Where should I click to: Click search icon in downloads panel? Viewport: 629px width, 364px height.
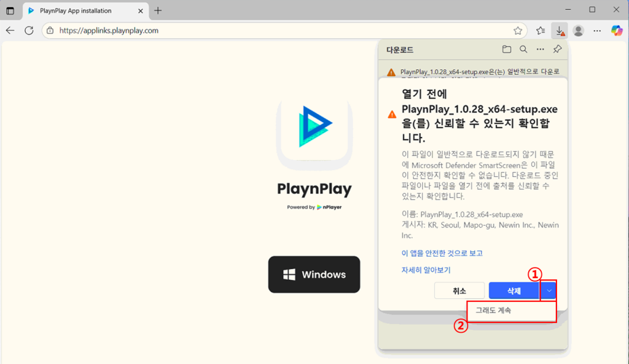(x=523, y=49)
